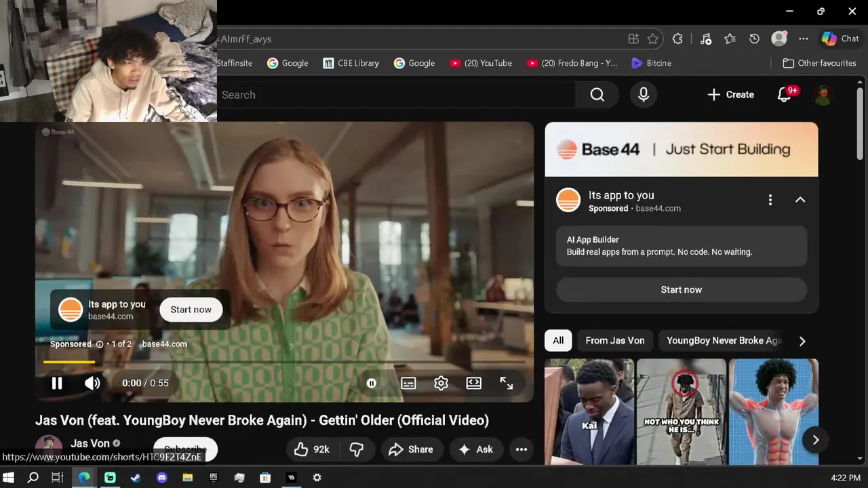Open Edge media control music icon
This screenshot has height=488, width=868.
point(705,39)
